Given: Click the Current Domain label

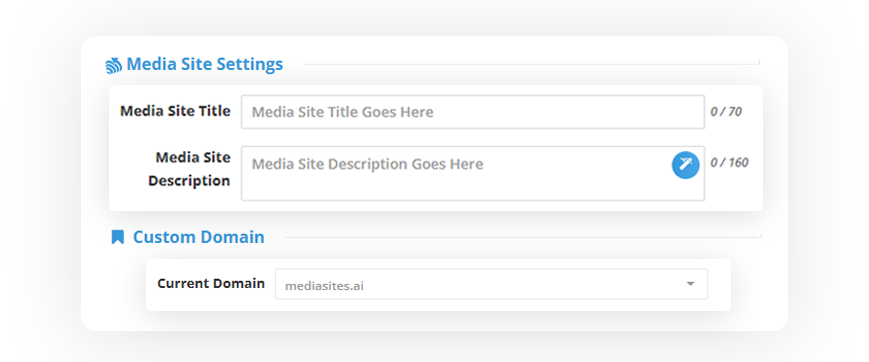Looking at the screenshot, I should pos(211,283).
